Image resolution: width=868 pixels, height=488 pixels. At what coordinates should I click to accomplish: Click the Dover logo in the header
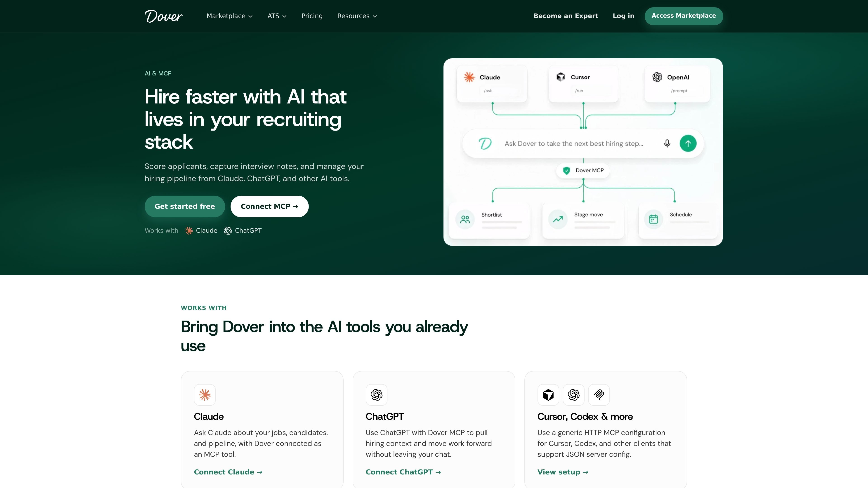pos(163,16)
